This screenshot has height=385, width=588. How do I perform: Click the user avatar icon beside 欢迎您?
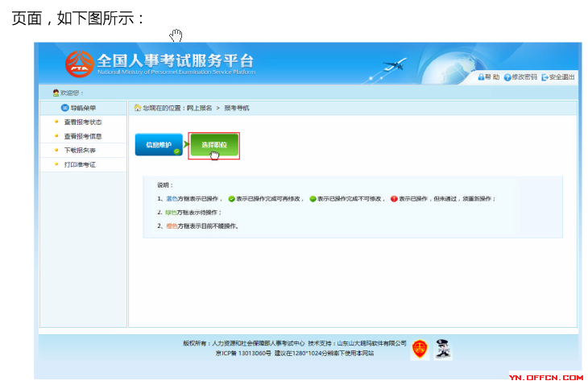tap(56, 93)
